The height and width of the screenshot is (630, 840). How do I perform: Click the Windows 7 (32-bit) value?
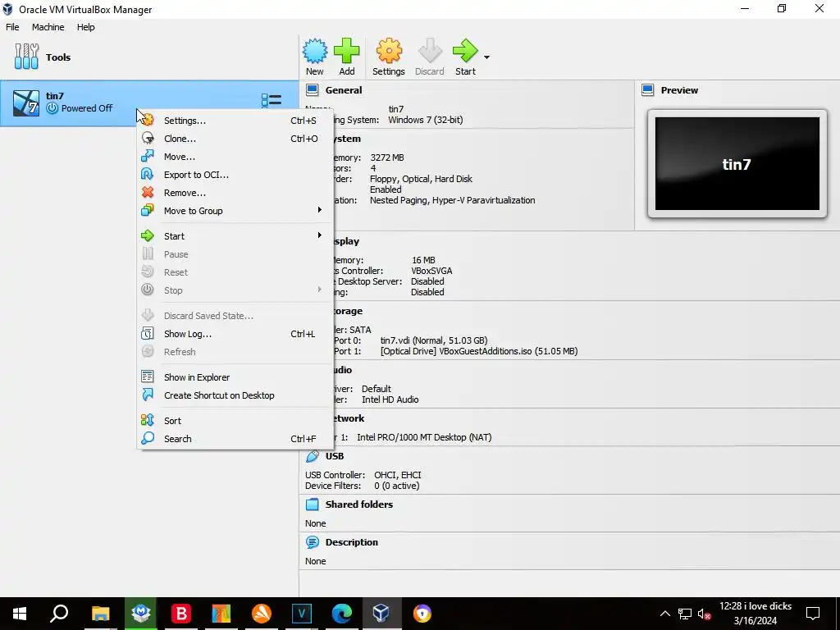coord(426,120)
